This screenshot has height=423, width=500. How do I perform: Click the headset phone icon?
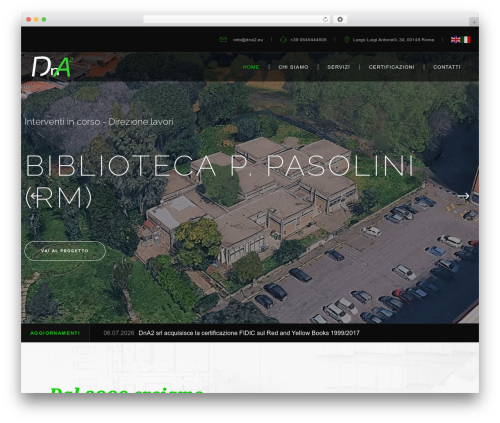(x=283, y=40)
